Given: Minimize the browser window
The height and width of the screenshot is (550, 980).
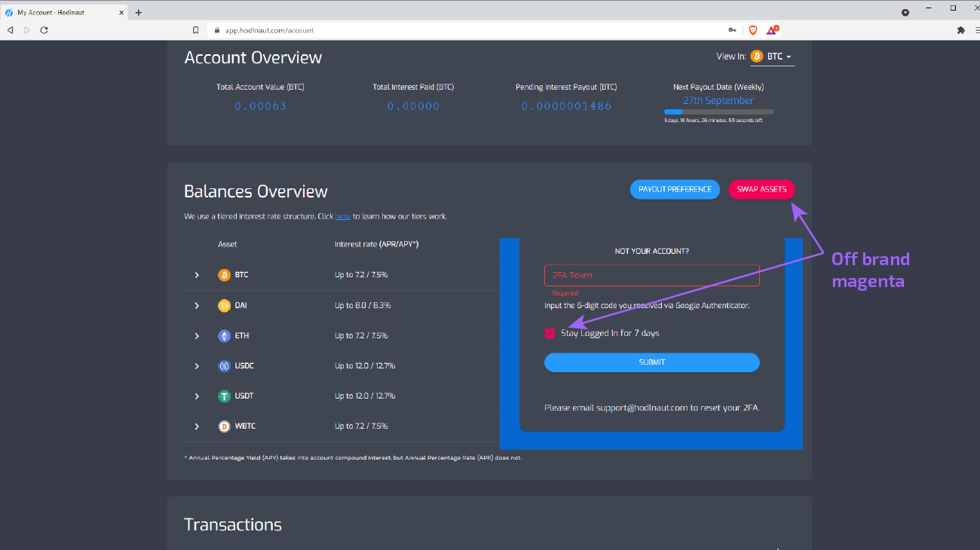Looking at the screenshot, I should (x=930, y=8).
